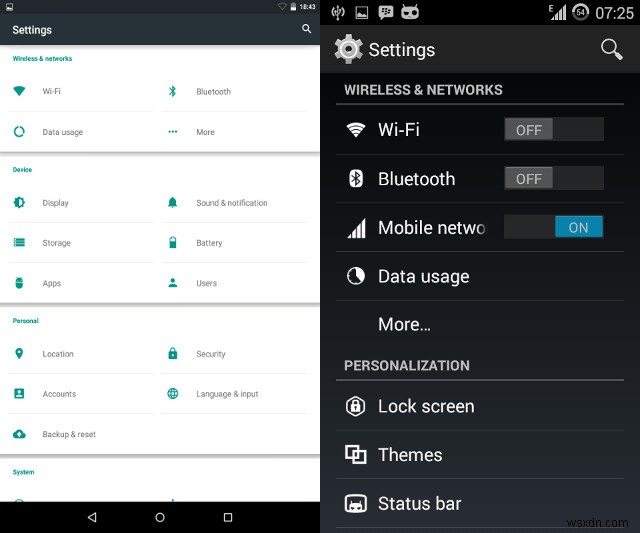Open Mobile networks entry

tap(431, 227)
